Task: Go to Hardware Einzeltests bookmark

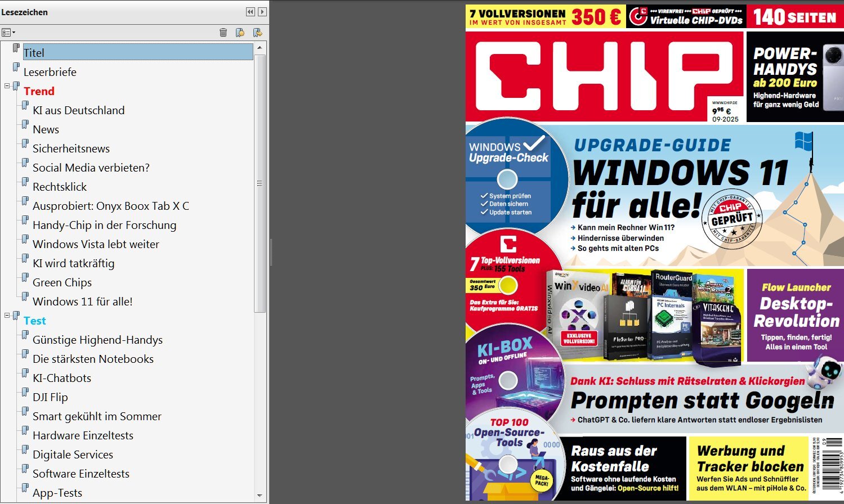Action: pyautogui.click(x=83, y=435)
